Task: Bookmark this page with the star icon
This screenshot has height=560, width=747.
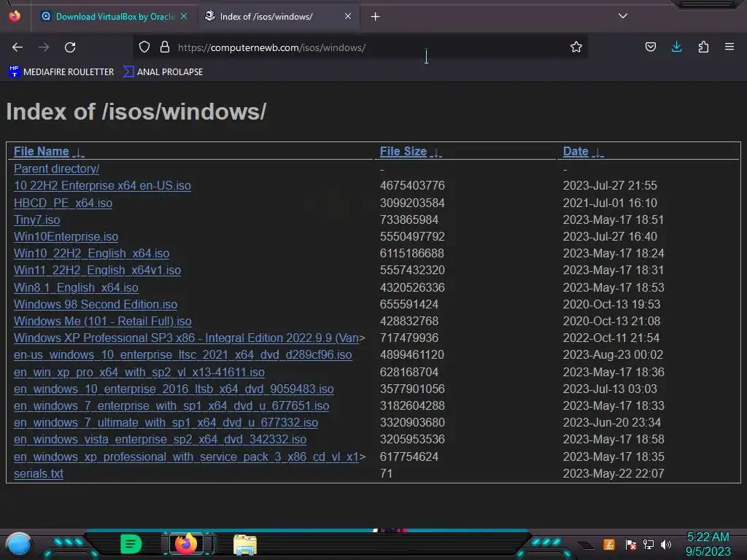Action: pyautogui.click(x=576, y=47)
